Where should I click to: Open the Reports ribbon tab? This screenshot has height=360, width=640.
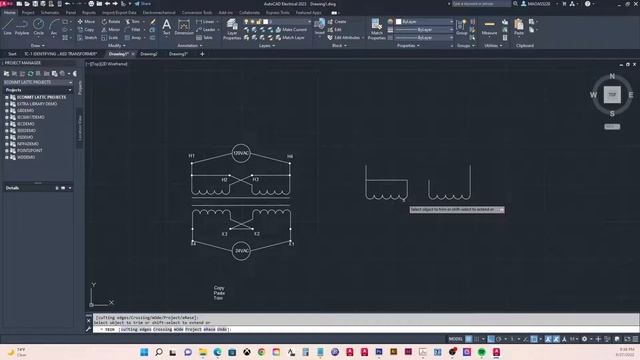[x=89, y=13]
